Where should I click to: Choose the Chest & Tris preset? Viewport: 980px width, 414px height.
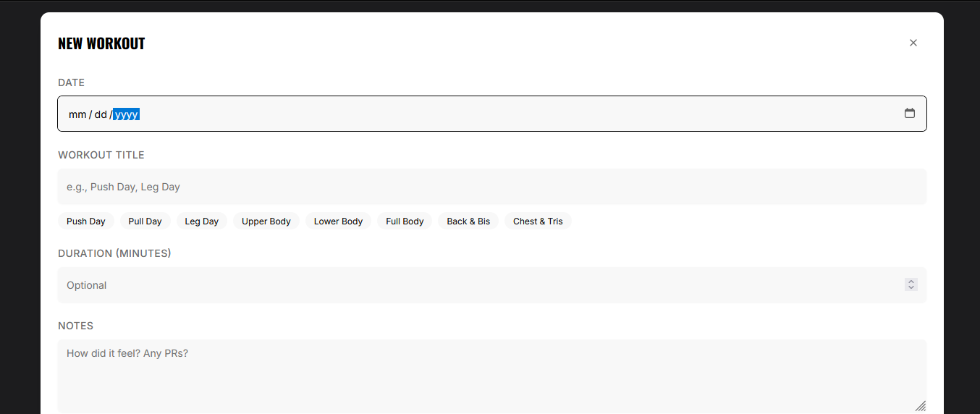[x=538, y=221]
